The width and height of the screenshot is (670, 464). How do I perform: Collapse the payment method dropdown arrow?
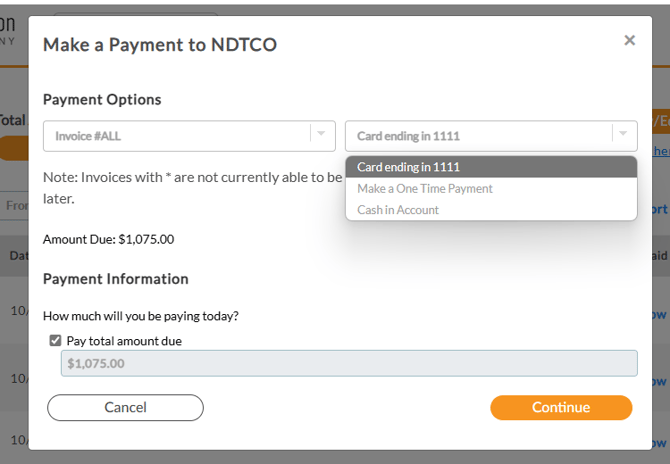click(x=623, y=134)
